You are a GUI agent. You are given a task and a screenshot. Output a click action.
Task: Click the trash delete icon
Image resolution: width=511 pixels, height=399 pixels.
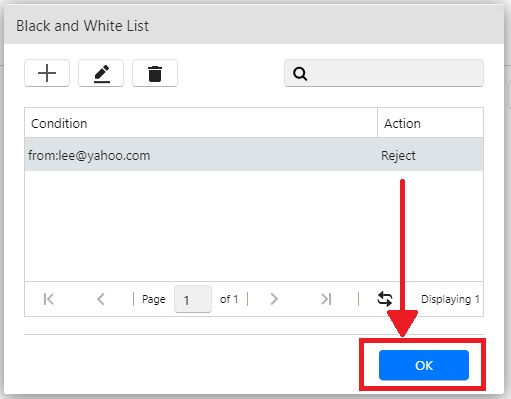(155, 73)
